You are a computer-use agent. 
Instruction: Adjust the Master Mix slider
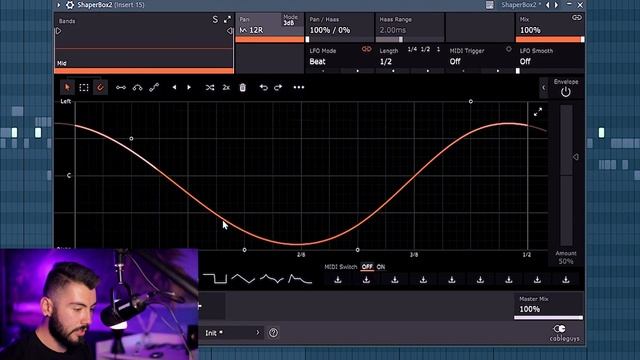[x=549, y=318]
